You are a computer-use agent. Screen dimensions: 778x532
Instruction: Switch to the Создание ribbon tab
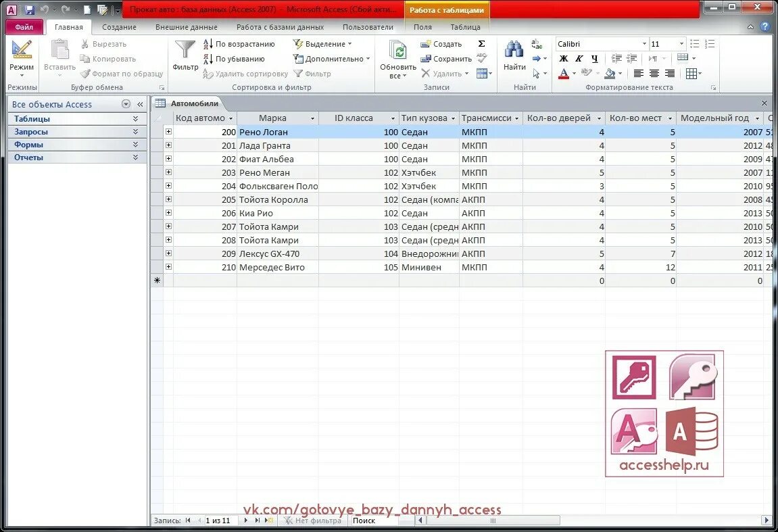pos(119,27)
